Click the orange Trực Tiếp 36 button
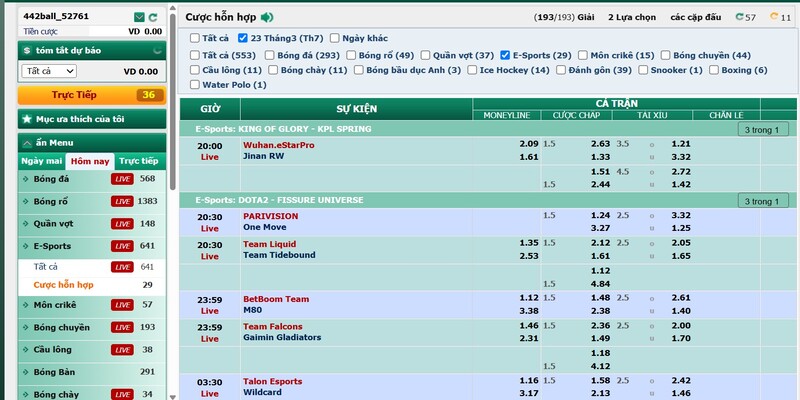Image resolution: width=800 pixels, height=400 pixels. coord(92,95)
